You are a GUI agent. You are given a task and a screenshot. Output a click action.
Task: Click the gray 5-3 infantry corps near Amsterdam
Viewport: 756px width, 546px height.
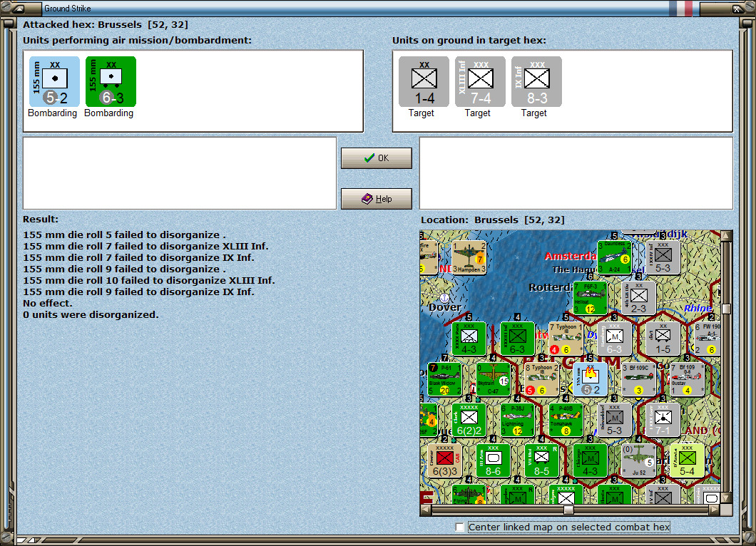(663, 257)
